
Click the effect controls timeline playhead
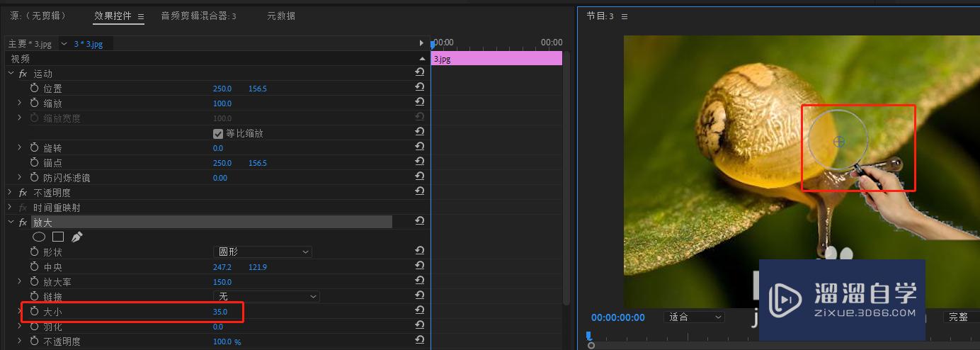[433, 44]
